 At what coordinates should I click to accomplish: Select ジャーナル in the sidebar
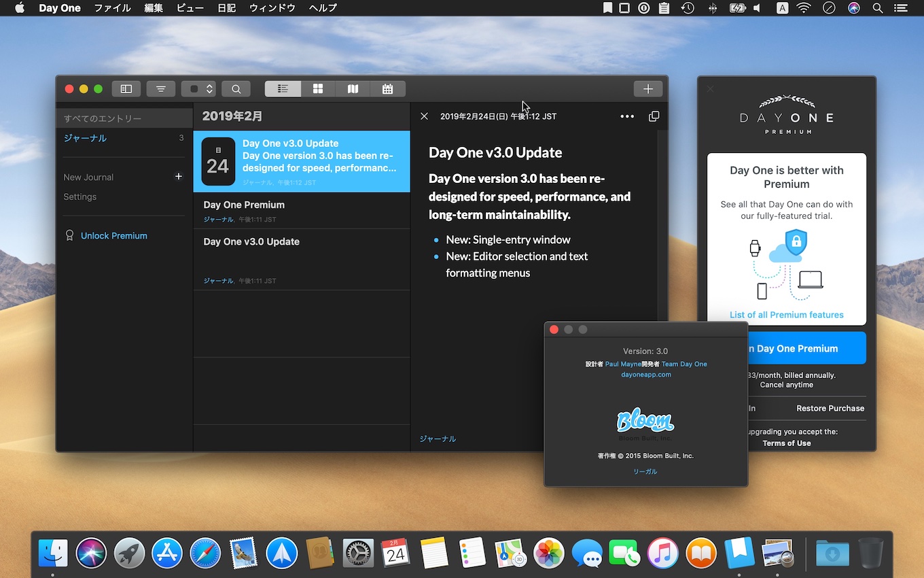(124, 138)
